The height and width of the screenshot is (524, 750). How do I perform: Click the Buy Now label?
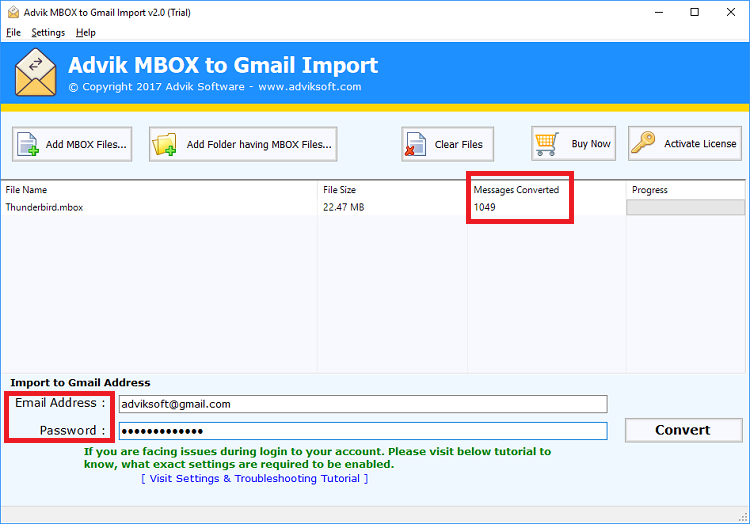point(591,143)
